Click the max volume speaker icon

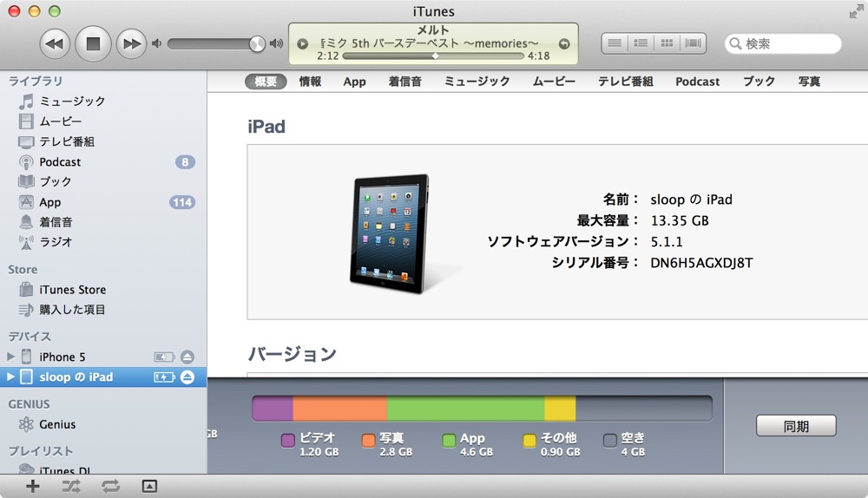276,43
